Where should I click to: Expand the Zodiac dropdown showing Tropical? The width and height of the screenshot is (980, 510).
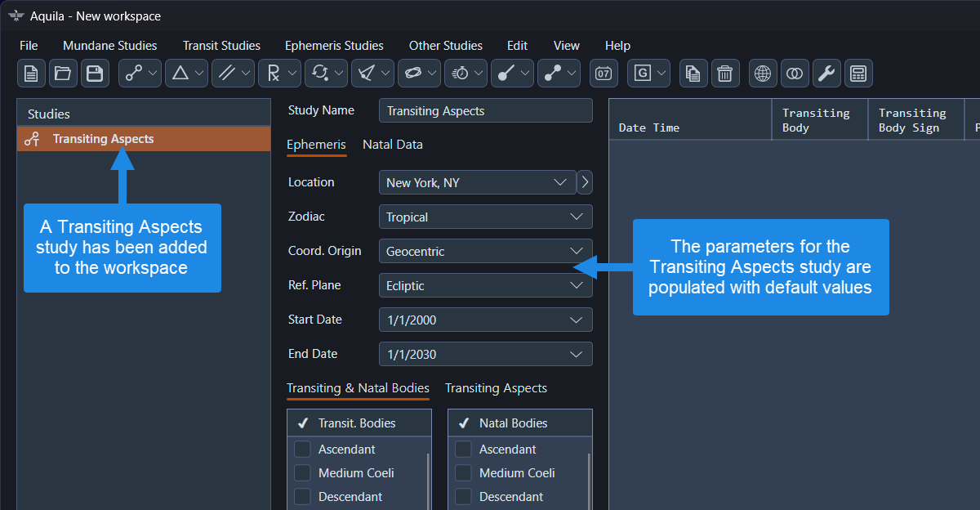486,217
